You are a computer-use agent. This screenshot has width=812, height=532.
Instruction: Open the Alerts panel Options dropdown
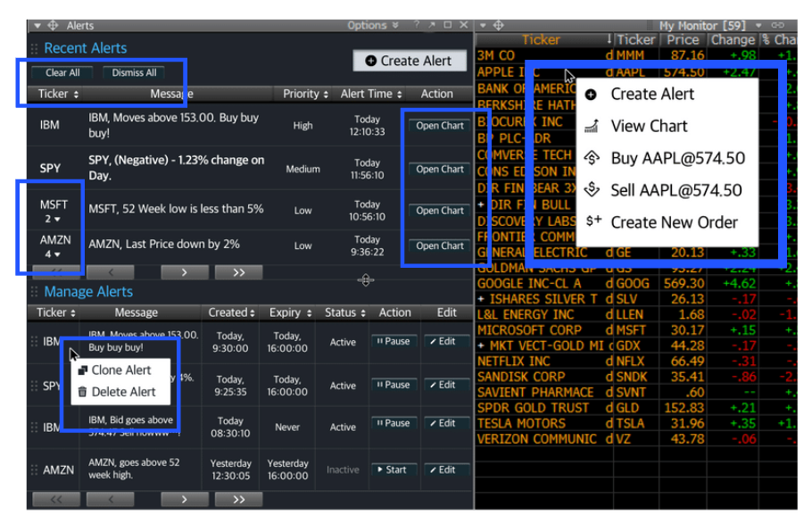click(x=373, y=25)
